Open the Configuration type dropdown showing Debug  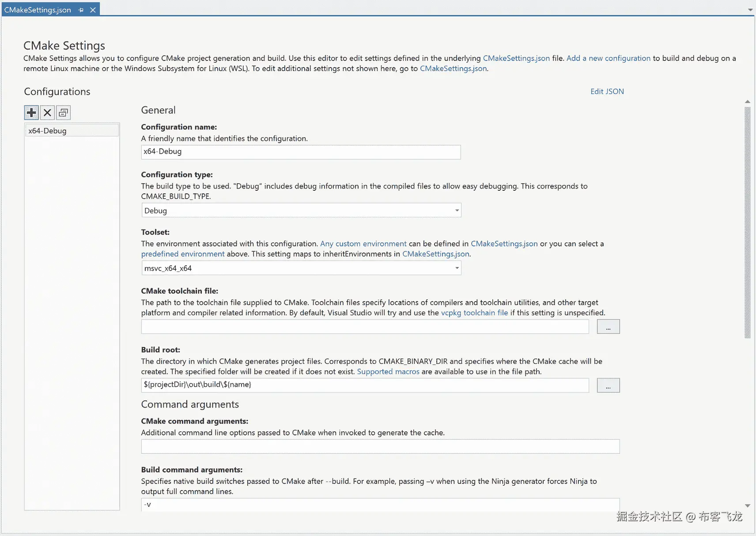pyautogui.click(x=456, y=210)
